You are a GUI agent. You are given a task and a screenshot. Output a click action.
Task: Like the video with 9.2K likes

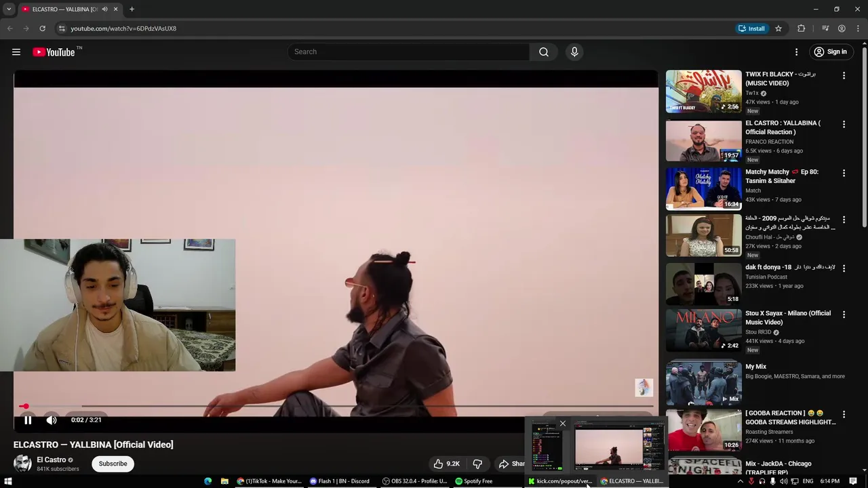click(x=447, y=464)
